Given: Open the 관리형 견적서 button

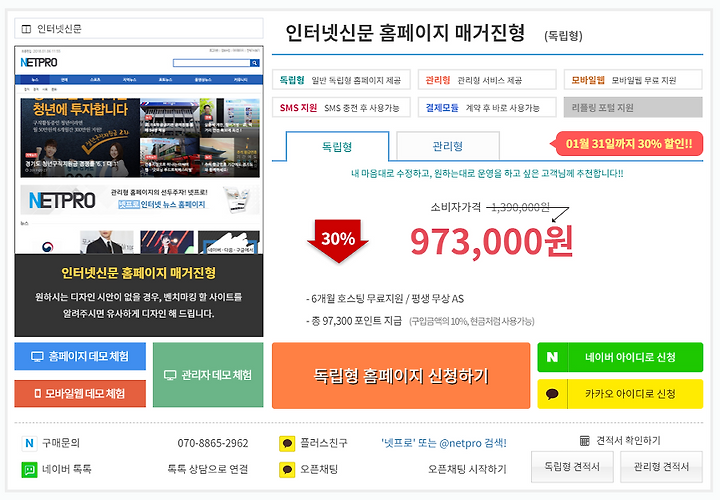Looking at the screenshot, I should [661, 466].
